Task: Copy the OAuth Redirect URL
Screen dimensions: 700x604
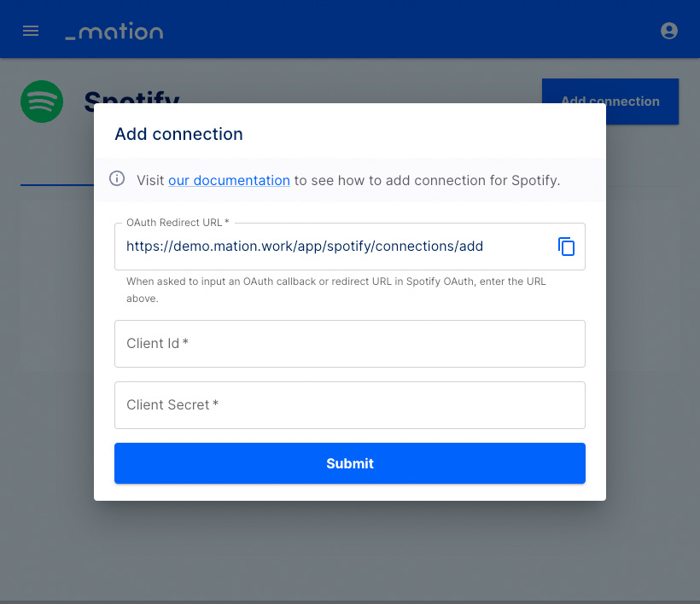Action: (566, 247)
